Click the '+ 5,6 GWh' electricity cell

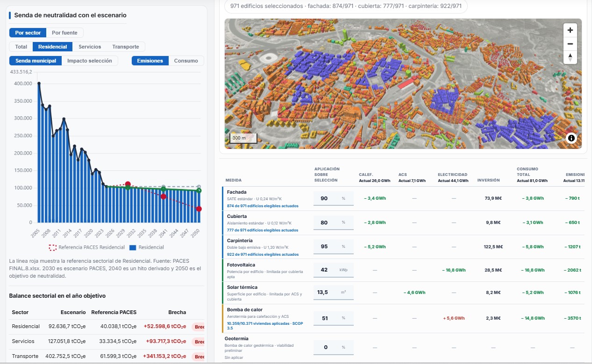click(x=454, y=318)
